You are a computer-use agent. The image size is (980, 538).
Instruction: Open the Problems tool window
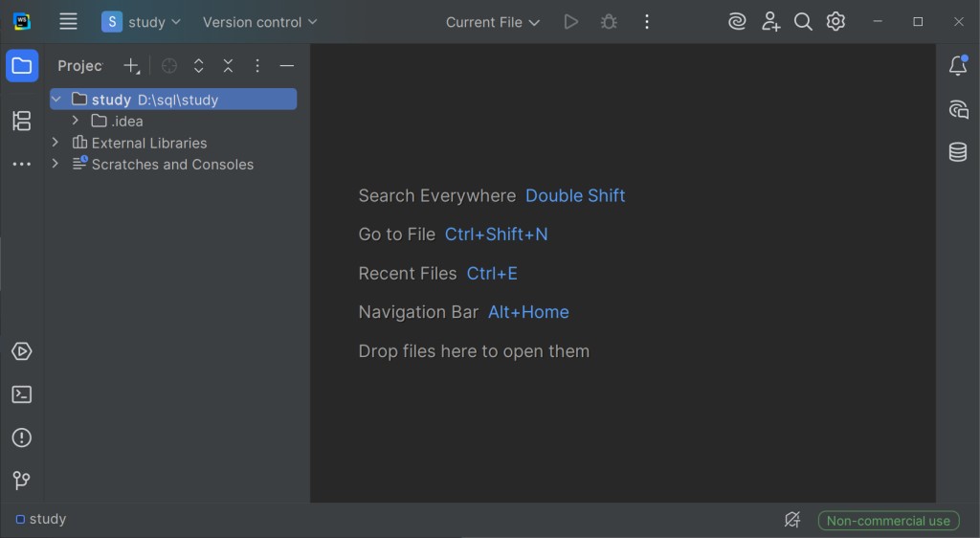pyautogui.click(x=21, y=437)
